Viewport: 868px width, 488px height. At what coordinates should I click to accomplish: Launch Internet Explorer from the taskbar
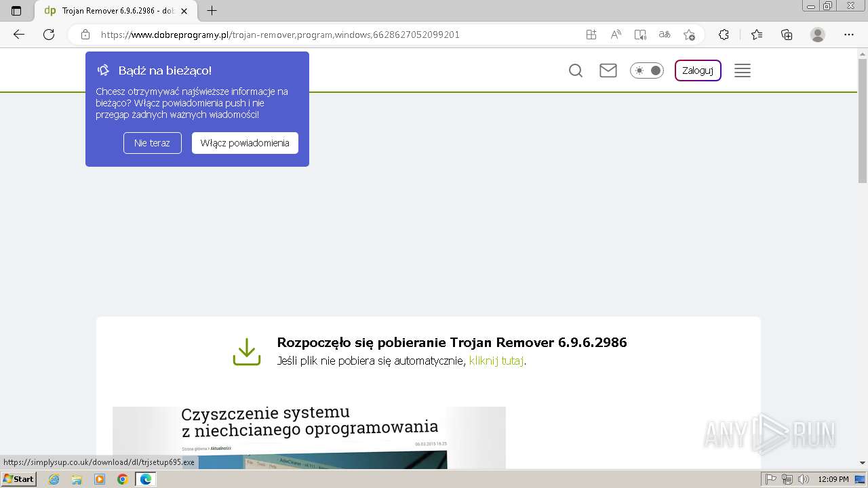point(54,479)
